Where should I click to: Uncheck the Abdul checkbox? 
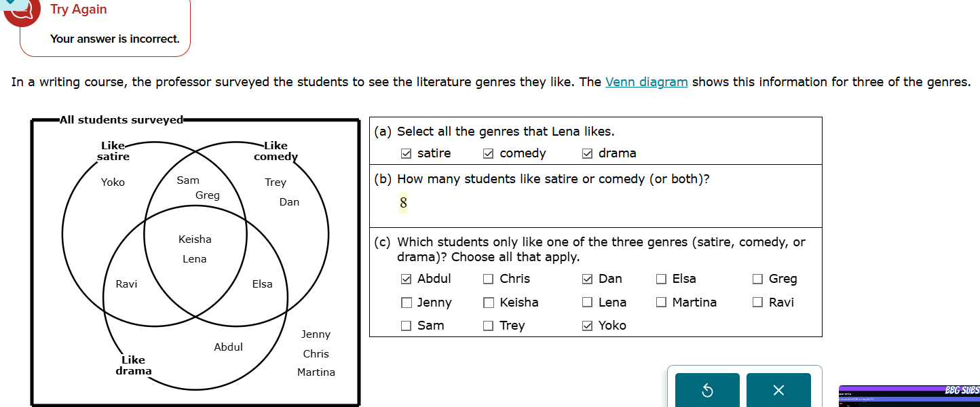click(x=406, y=278)
